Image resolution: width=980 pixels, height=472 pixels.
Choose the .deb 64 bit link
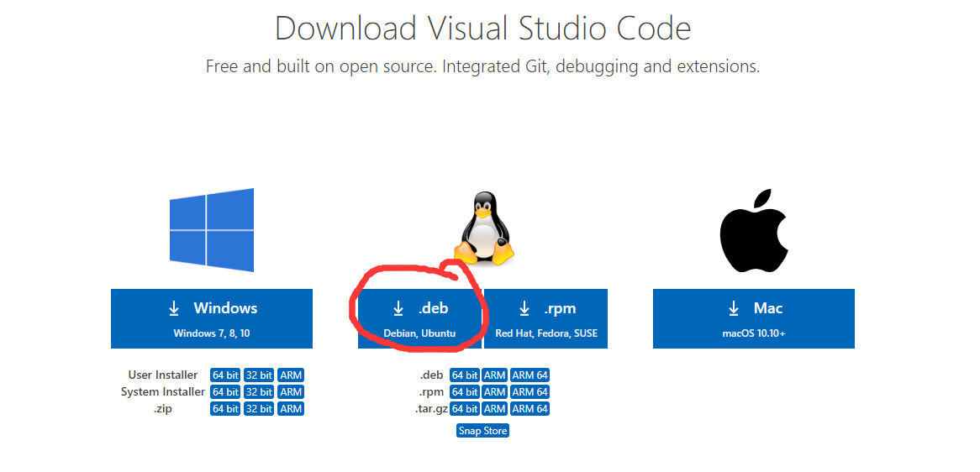(465, 375)
